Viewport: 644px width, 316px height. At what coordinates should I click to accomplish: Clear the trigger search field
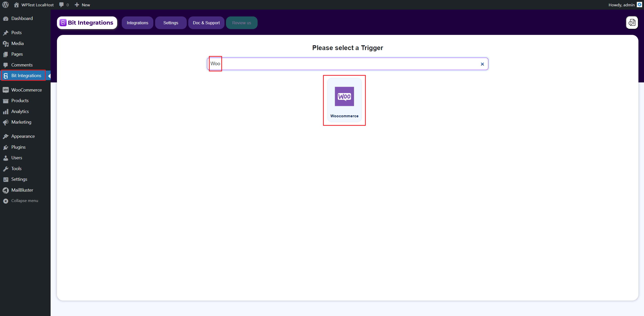point(482,64)
